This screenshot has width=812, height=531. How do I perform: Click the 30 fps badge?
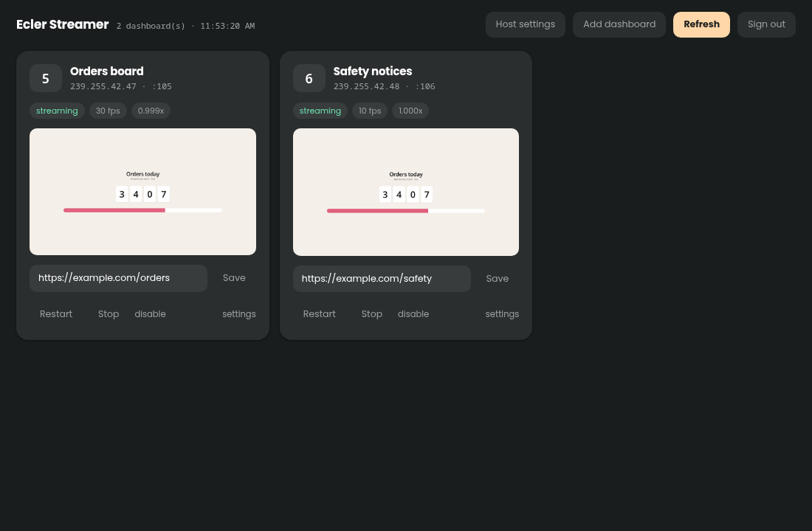108,111
